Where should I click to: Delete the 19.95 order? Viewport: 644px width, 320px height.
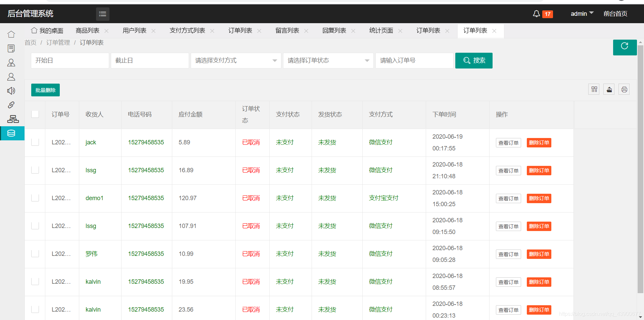point(539,282)
